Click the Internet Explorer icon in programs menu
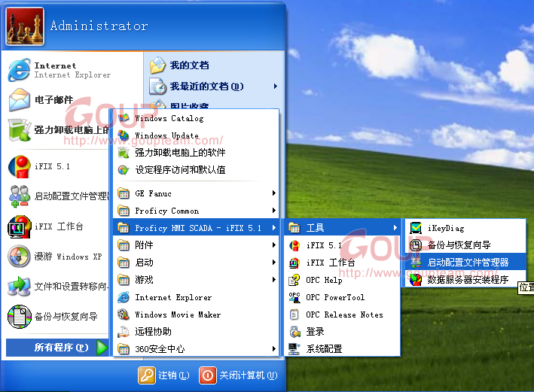This screenshot has width=534, height=392. [124, 297]
